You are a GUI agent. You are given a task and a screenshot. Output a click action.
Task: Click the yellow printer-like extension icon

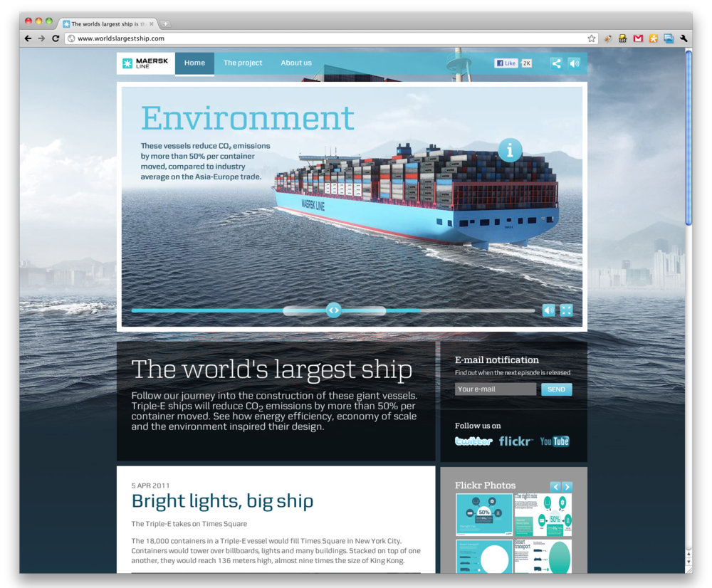pos(622,38)
